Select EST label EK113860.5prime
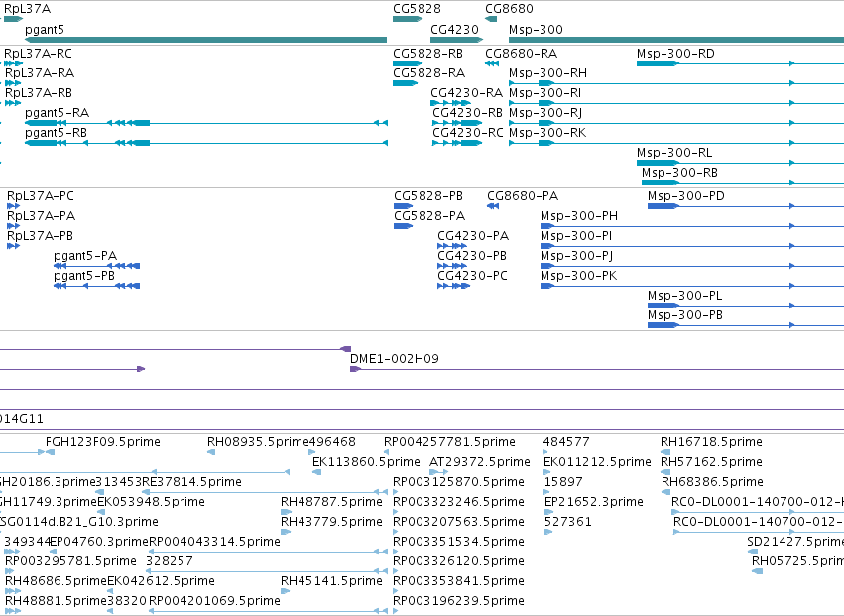 pos(366,462)
